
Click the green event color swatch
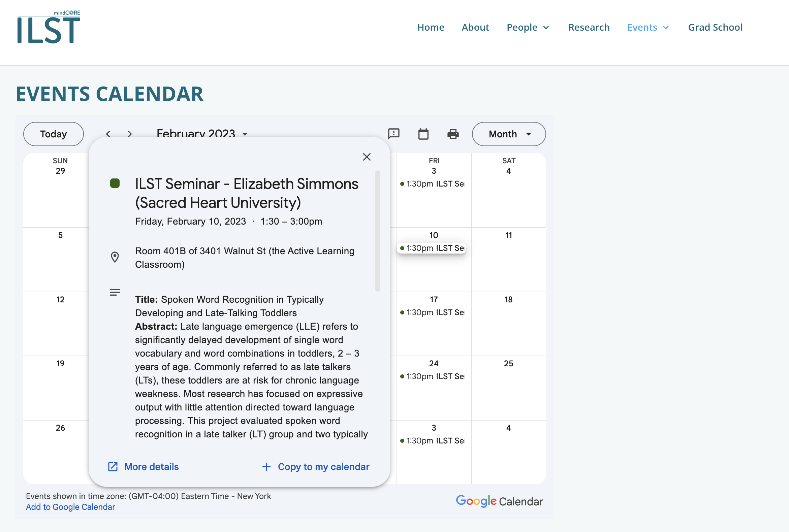tap(115, 184)
